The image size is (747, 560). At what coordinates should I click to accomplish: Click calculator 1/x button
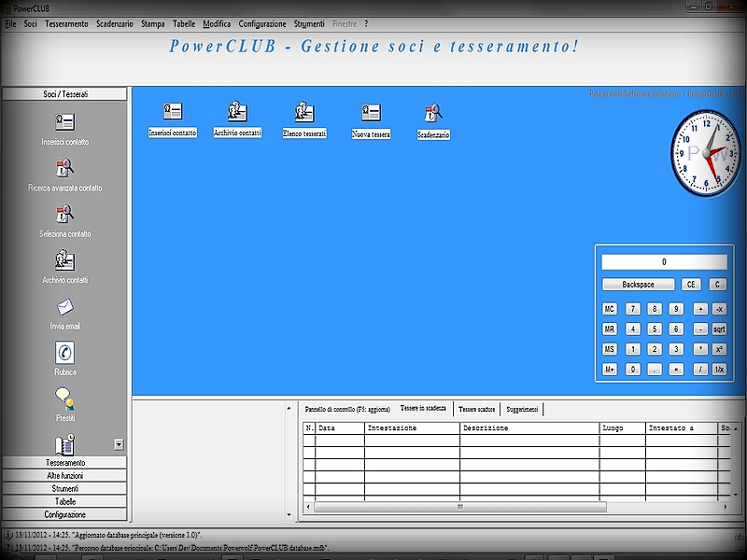(x=719, y=369)
